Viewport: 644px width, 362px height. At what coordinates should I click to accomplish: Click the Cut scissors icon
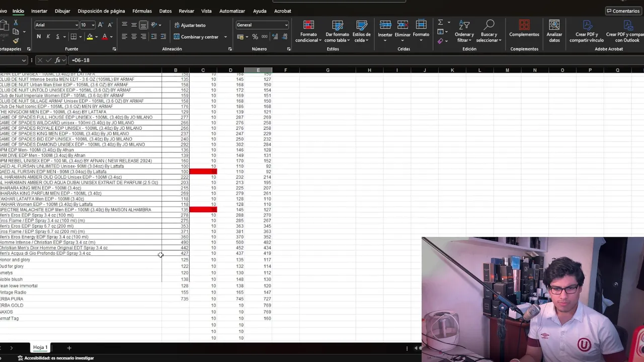click(16, 23)
